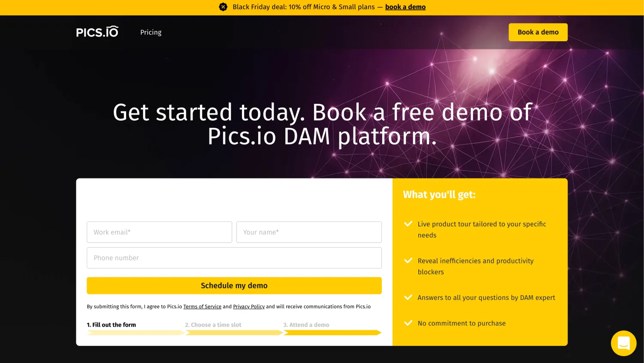The image size is (644, 363).
Task: Click the yellow arrow under 'Fill out the form'
Action: click(135, 333)
